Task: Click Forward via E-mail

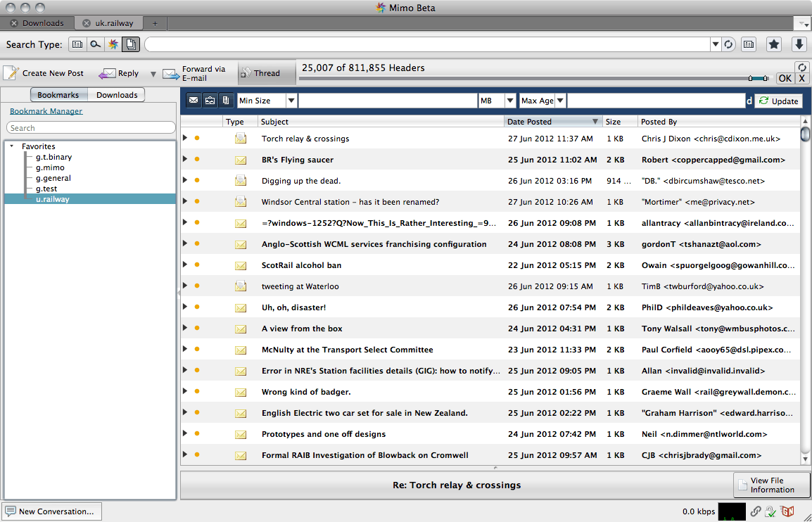Action: coord(195,74)
